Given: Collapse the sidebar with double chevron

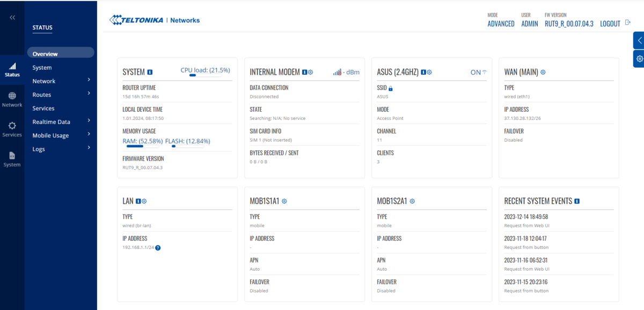Looking at the screenshot, I should click(x=12, y=18).
